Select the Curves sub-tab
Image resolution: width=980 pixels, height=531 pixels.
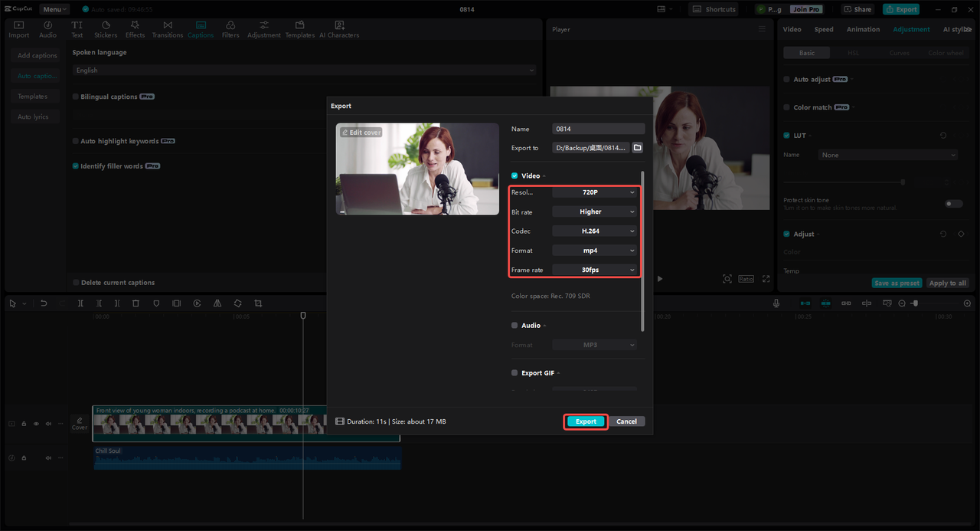(x=899, y=53)
